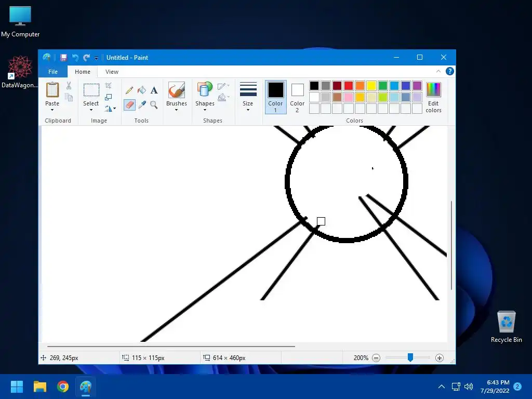Viewport: 532px width, 399px height.
Task: Click the Paste clipboard icon
Action: [52, 90]
